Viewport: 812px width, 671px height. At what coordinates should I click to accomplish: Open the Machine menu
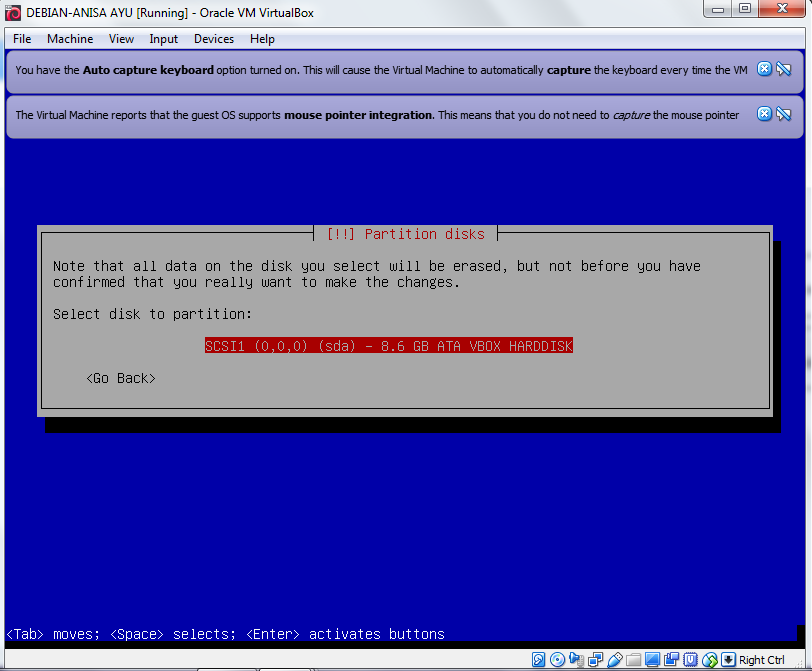pyautogui.click(x=70, y=39)
